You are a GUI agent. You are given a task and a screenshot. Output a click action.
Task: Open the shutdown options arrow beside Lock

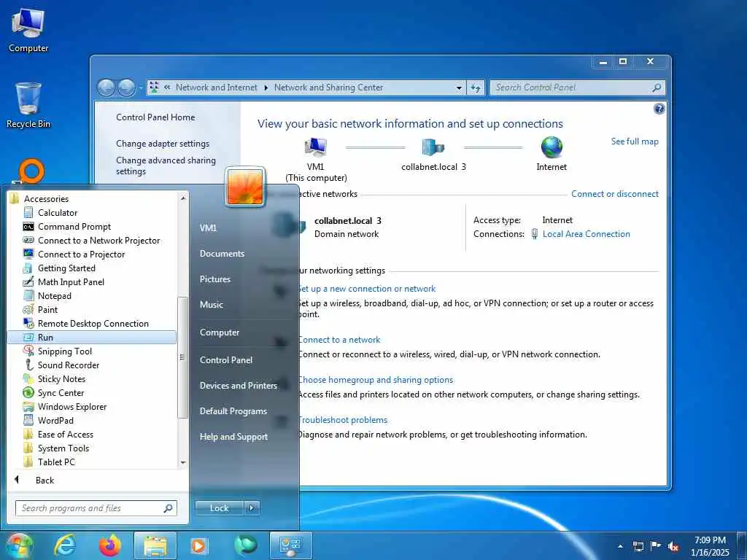pos(252,508)
